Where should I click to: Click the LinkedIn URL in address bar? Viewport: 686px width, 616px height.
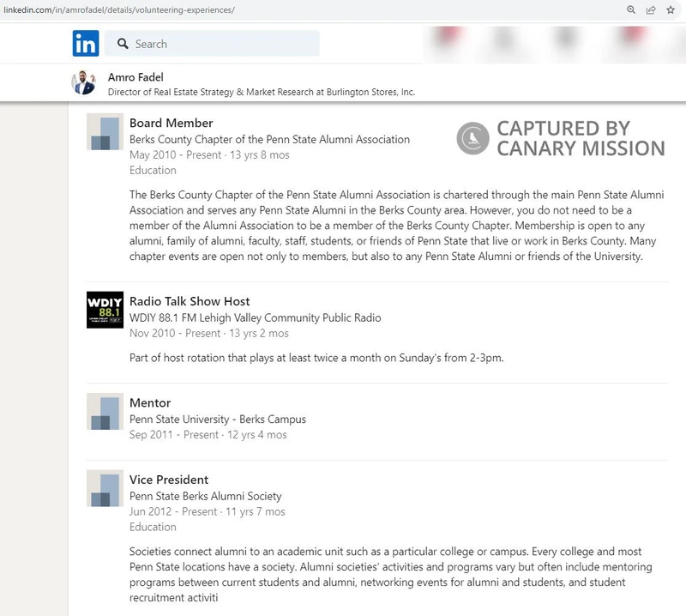[x=119, y=9]
